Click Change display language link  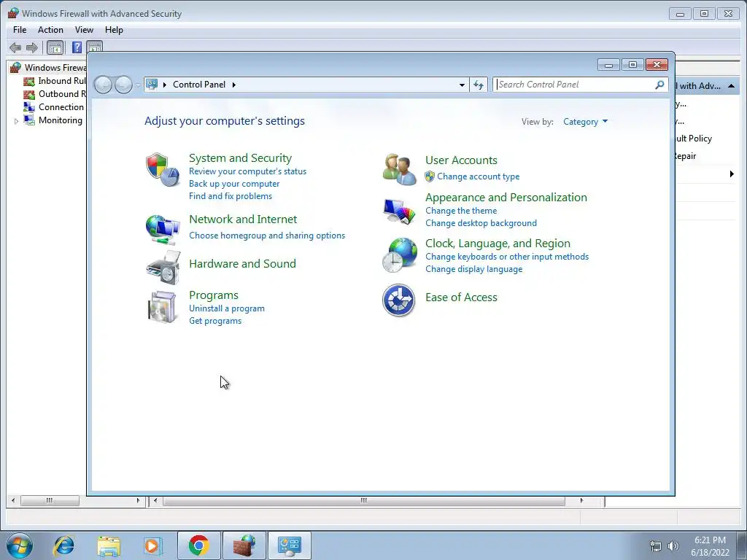[474, 269]
